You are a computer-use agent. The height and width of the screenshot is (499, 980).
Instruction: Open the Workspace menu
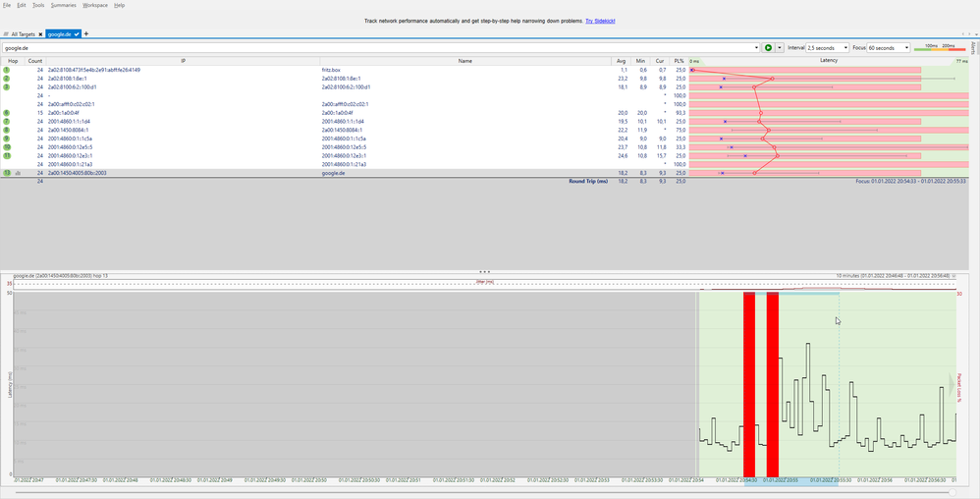tap(95, 5)
